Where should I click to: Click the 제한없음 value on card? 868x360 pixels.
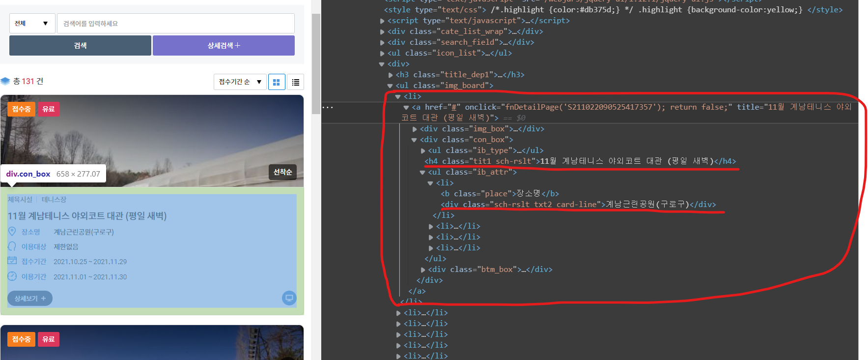coord(66,246)
